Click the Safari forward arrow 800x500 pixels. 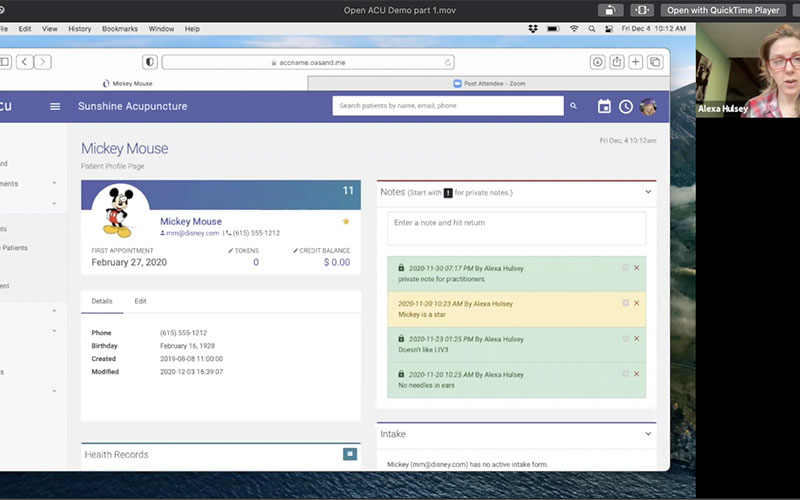tap(43, 62)
